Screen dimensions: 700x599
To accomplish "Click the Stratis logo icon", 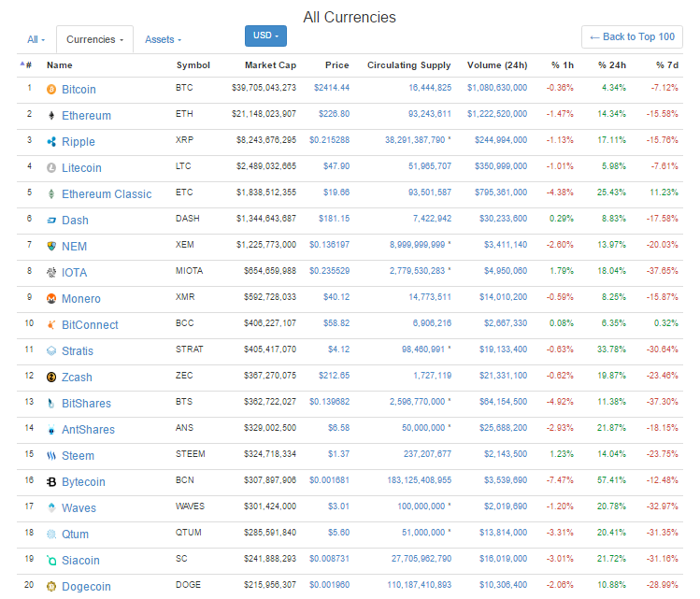I will click(x=51, y=351).
